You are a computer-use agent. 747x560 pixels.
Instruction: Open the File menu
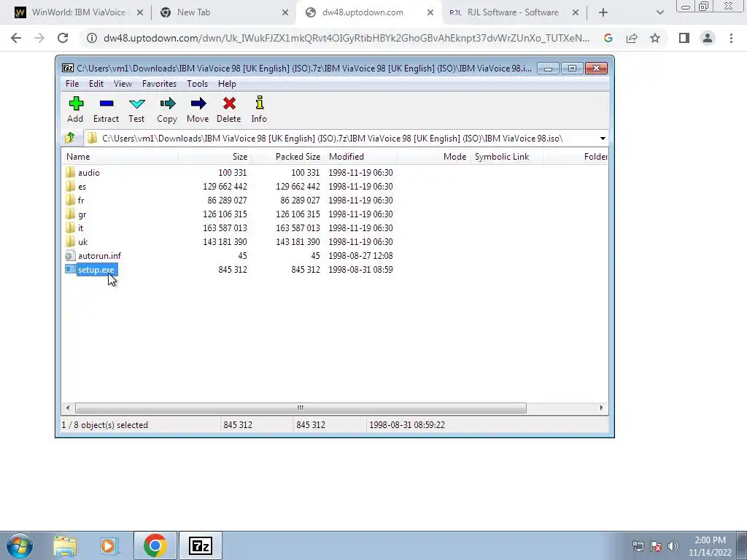72,84
